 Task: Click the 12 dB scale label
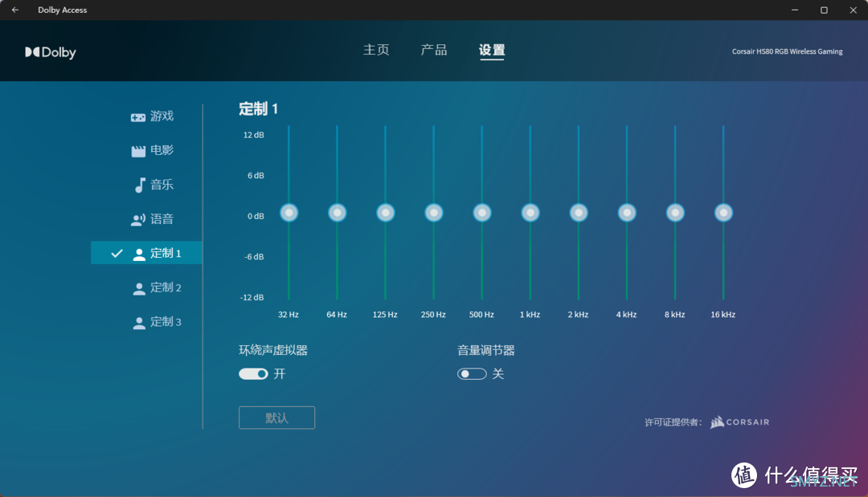point(253,135)
